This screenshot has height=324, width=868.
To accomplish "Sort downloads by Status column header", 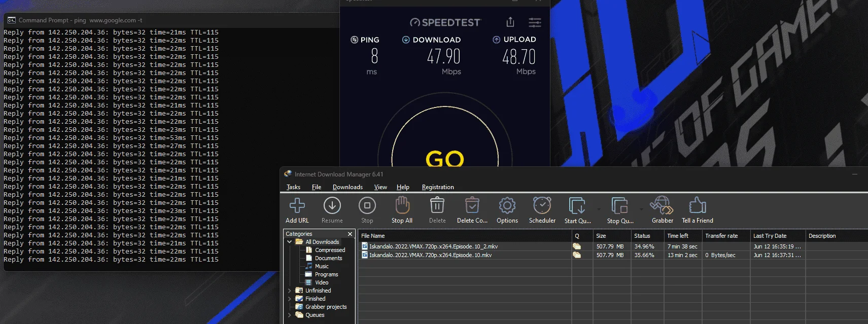I will pyautogui.click(x=648, y=236).
